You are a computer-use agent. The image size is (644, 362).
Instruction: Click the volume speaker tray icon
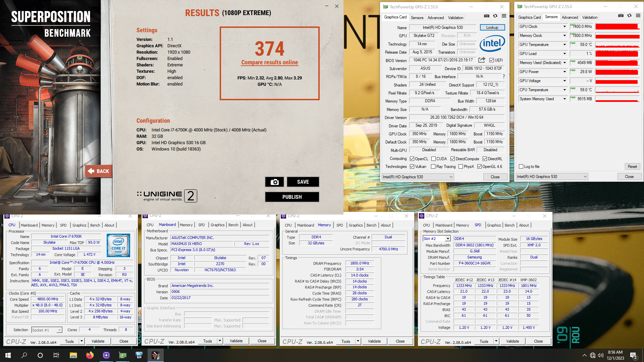(x=601, y=355)
